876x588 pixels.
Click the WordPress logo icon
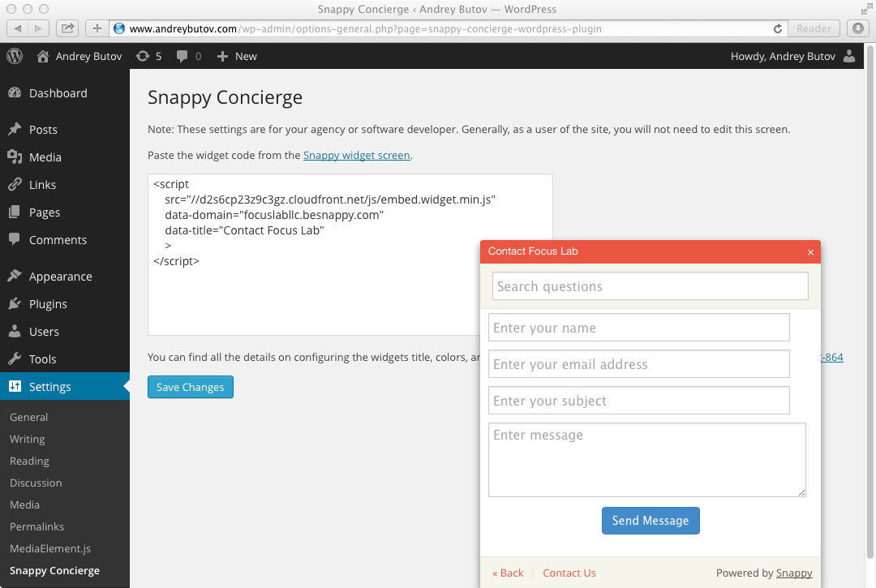[x=15, y=56]
